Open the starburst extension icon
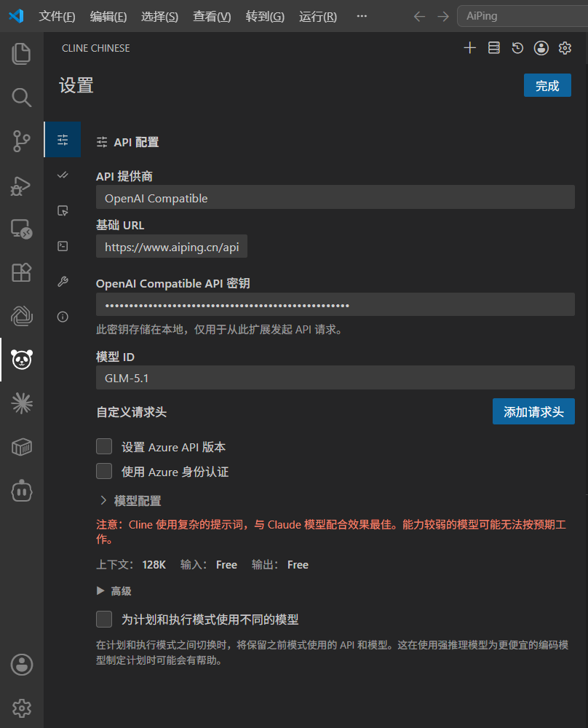The image size is (588, 728). coord(21,403)
